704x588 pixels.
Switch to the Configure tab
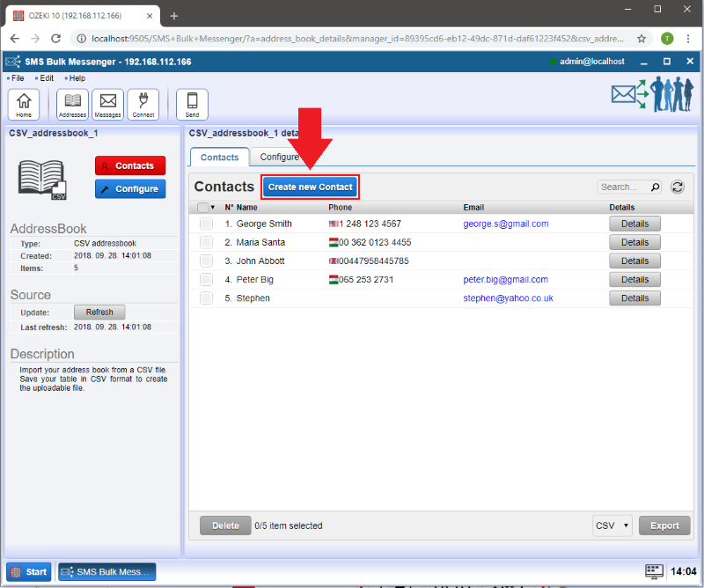click(x=279, y=158)
